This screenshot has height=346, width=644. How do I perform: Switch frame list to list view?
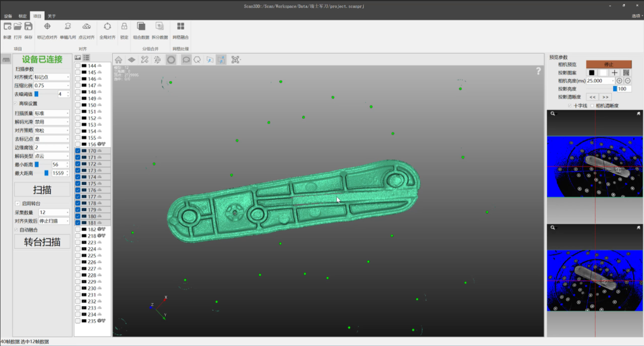(86, 57)
